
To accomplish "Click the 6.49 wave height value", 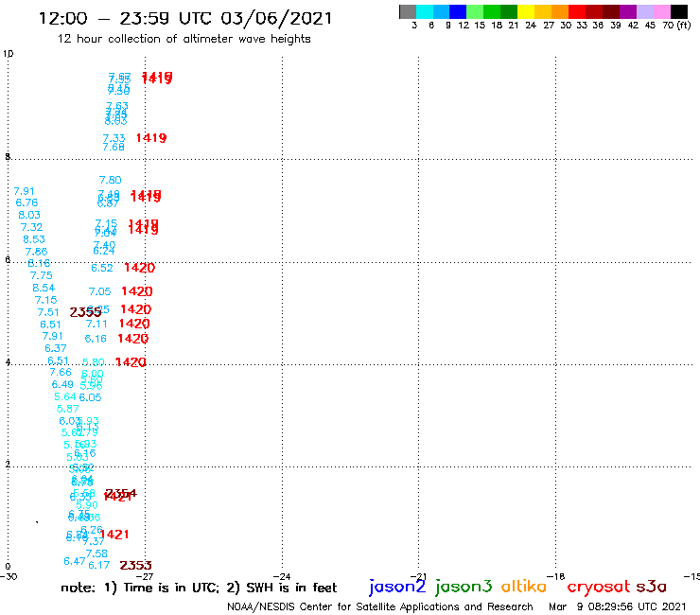I will click(62, 384).
